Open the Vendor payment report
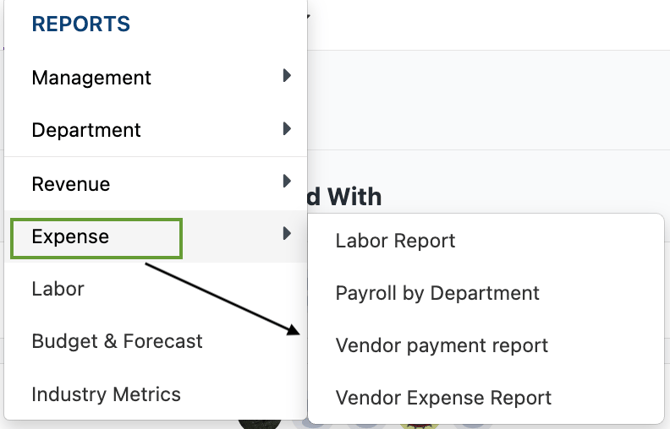 click(x=441, y=345)
